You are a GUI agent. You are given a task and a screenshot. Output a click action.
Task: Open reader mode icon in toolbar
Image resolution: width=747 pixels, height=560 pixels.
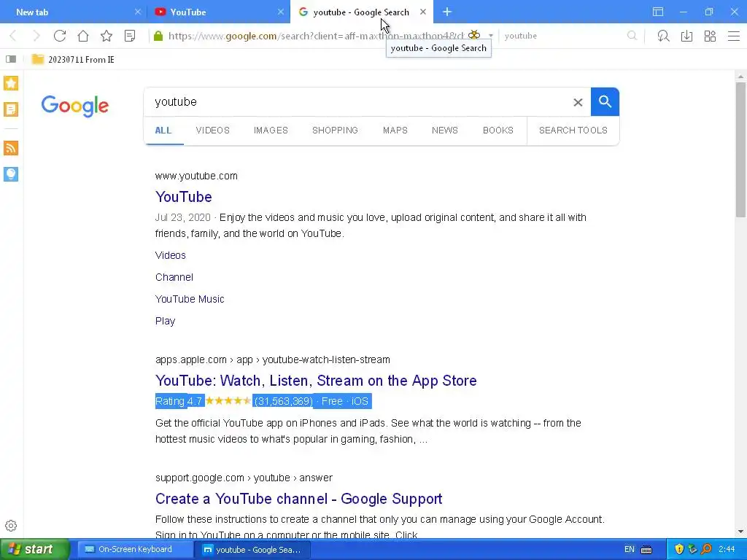[x=130, y=36]
